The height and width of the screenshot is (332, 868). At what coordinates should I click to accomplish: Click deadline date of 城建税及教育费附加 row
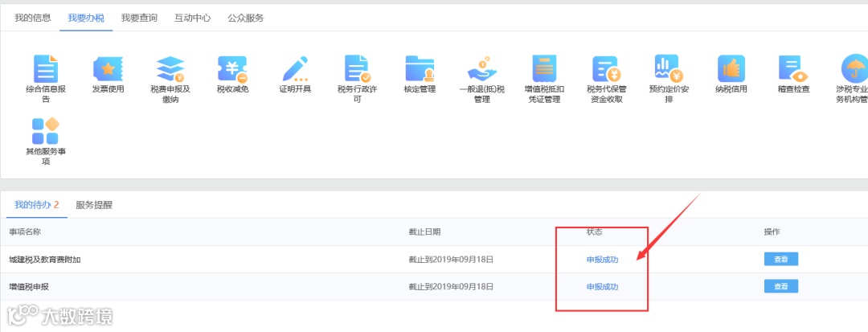pyautogui.click(x=451, y=260)
